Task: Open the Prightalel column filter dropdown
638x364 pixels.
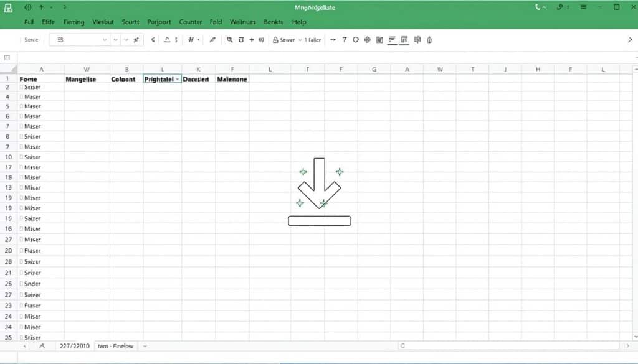Action: pos(178,79)
